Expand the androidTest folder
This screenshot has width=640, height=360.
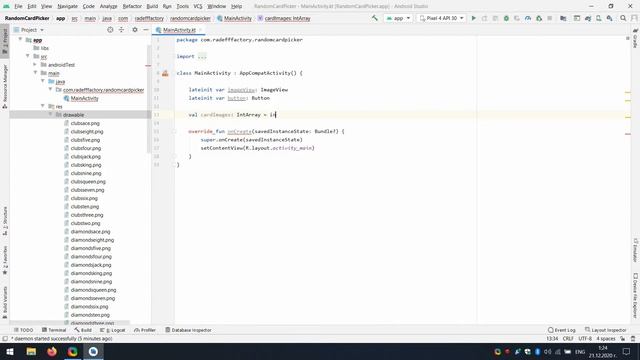point(35,64)
